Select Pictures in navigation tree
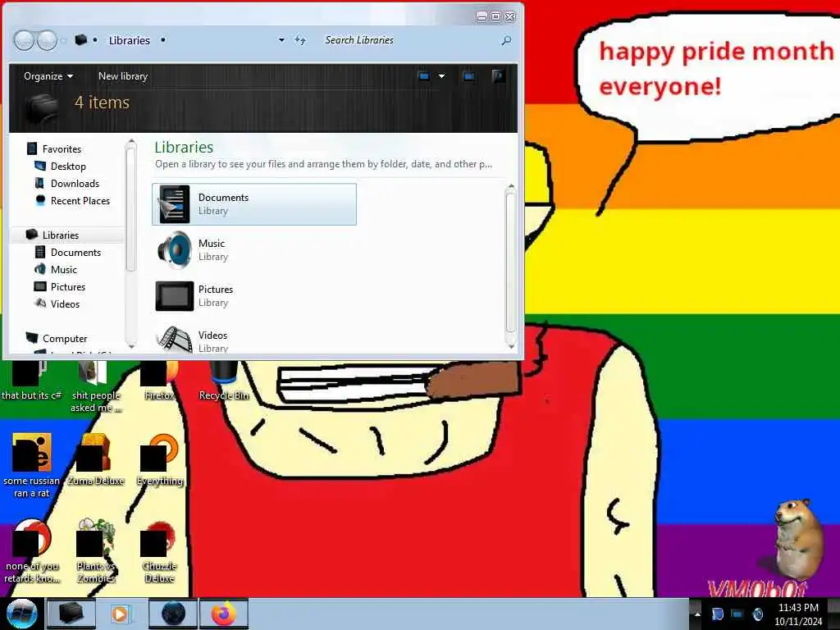 (x=67, y=286)
